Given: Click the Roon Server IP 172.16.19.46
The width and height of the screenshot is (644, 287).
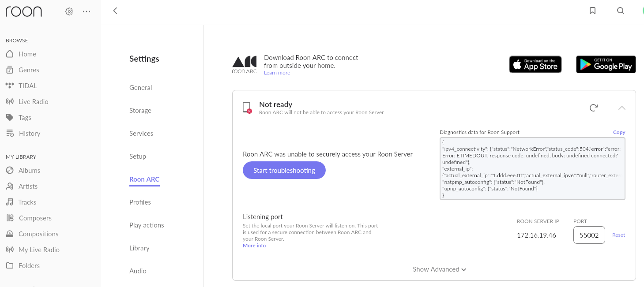Looking at the screenshot, I should [536, 235].
